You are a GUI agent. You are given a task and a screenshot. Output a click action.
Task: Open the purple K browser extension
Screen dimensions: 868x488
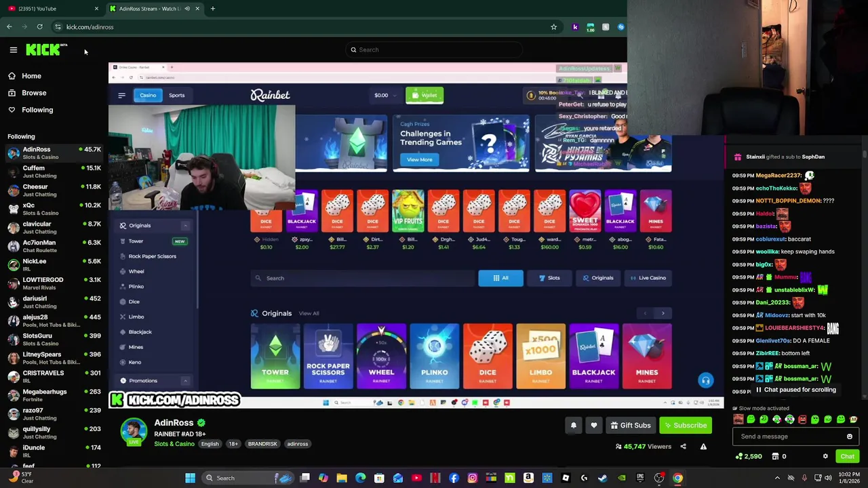[575, 27]
